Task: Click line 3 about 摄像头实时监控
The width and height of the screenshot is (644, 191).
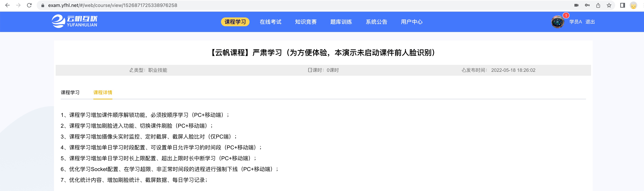Action: pos(149,137)
